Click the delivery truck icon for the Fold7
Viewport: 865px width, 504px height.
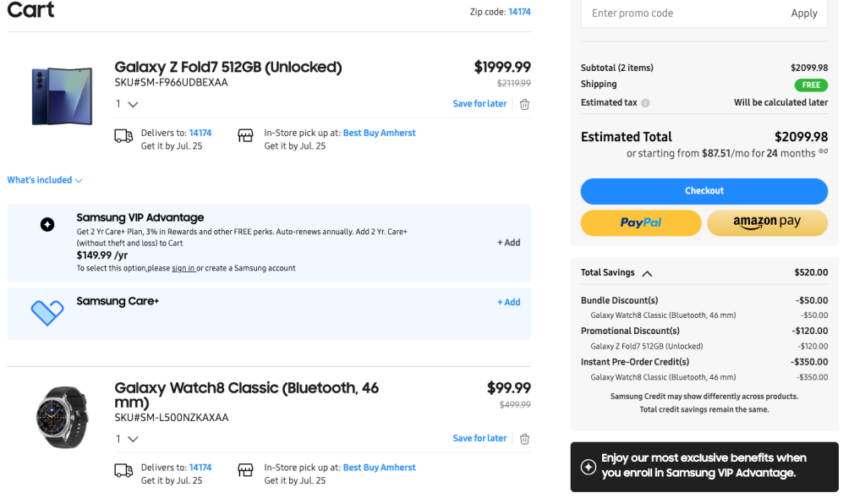[x=123, y=134]
